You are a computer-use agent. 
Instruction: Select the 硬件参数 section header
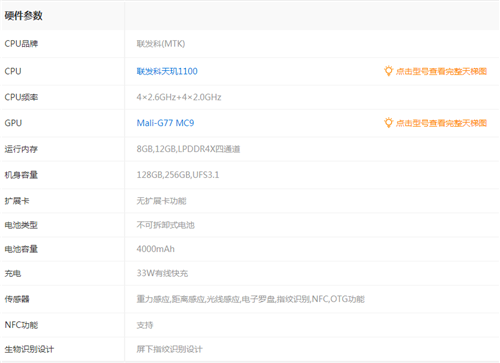pyautogui.click(x=23, y=16)
